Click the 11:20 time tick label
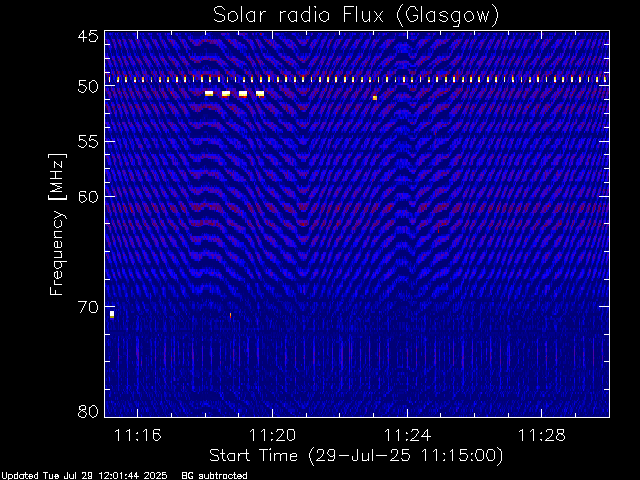640x480 pixels. click(x=272, y=435)
